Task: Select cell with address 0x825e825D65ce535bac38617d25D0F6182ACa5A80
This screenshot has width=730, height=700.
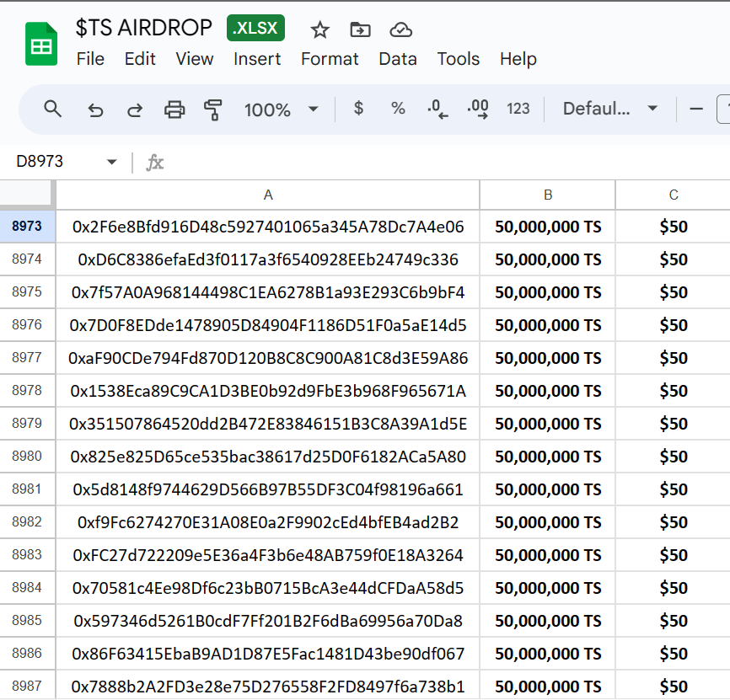Action: pyautogui.click(x=268, y=457)
